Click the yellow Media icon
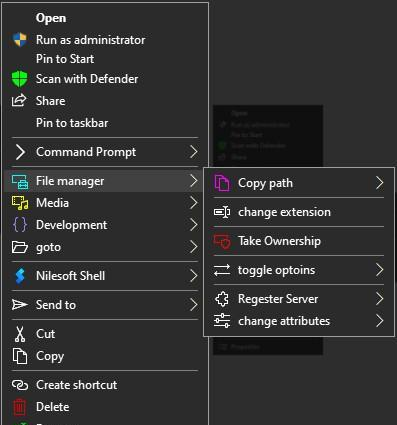397x425 pixels. 20,203
